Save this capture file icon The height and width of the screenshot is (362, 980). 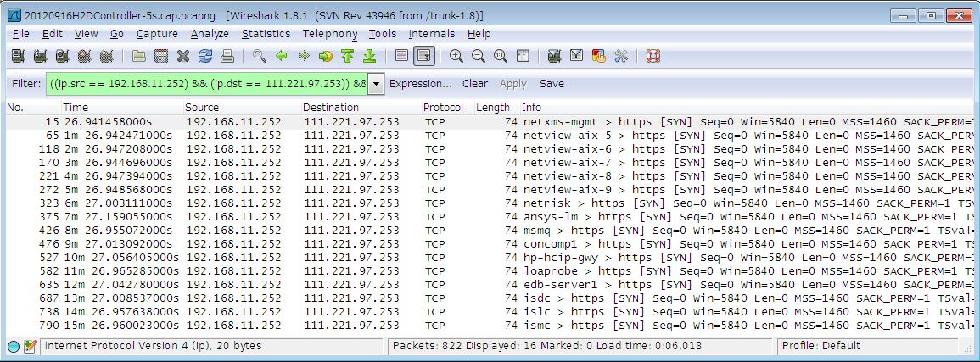tap(160, 57)
